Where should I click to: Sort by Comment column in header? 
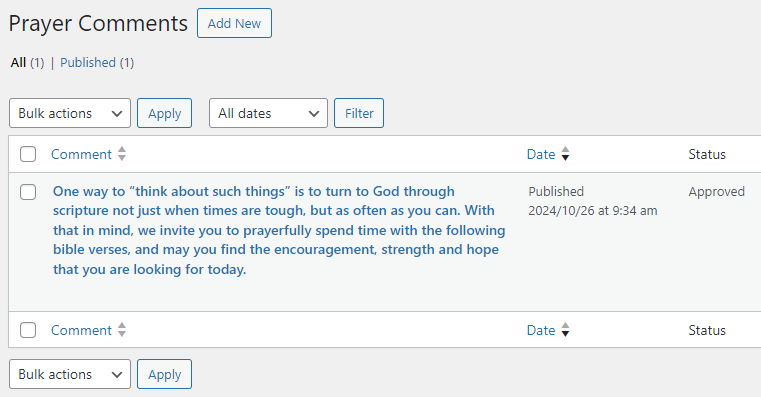[x=82, y=154]
